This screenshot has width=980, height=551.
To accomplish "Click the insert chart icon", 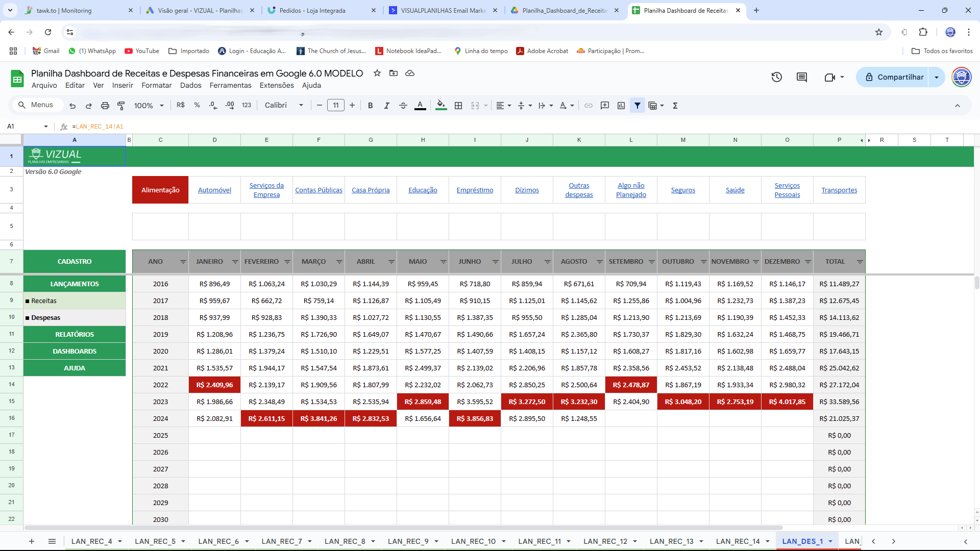I will (x=621, y=106).
